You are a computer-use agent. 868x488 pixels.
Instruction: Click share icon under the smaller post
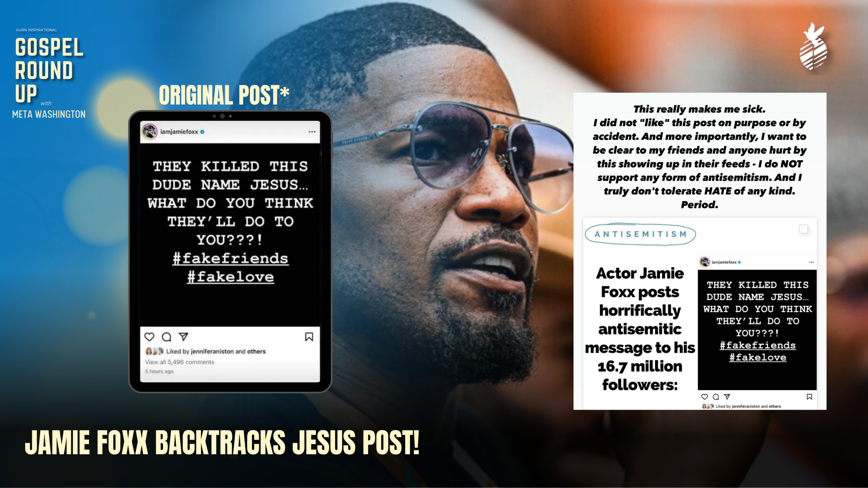click(727, 397)
